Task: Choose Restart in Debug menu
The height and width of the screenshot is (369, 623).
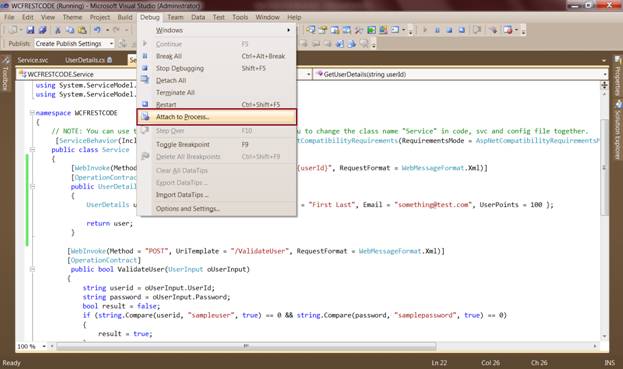Action: click(x=217, y=104)
